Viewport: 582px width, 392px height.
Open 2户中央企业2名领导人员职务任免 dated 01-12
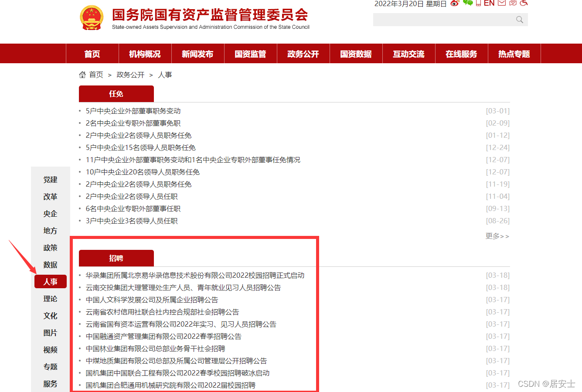coord(139,136)
